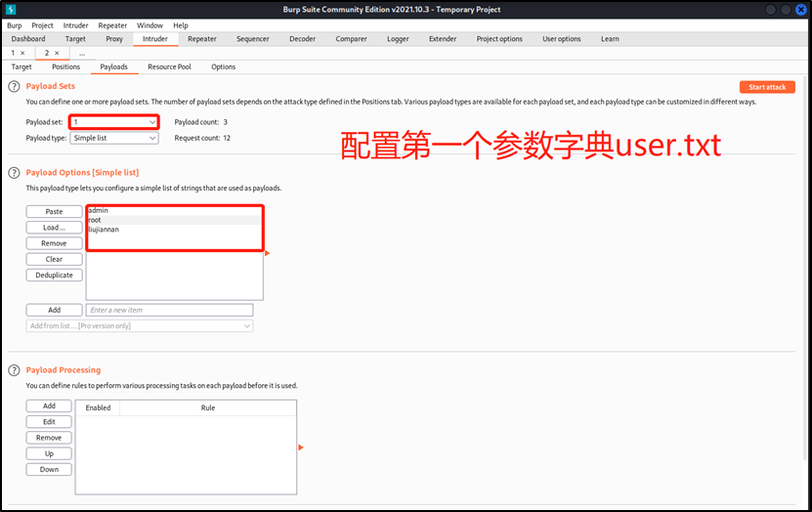This screenshot has height=512, width=812.
Task: Click the Payload Options help icon
Action: (14, 173)
